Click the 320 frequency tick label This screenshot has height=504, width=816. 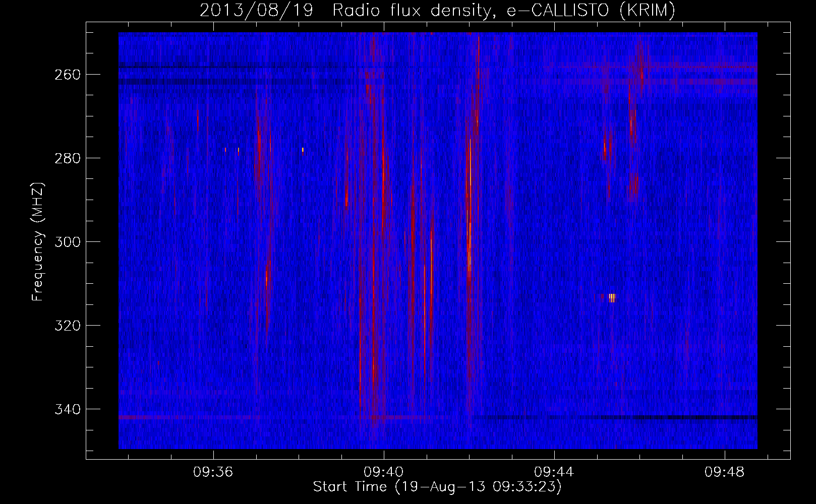pos(68,326)
